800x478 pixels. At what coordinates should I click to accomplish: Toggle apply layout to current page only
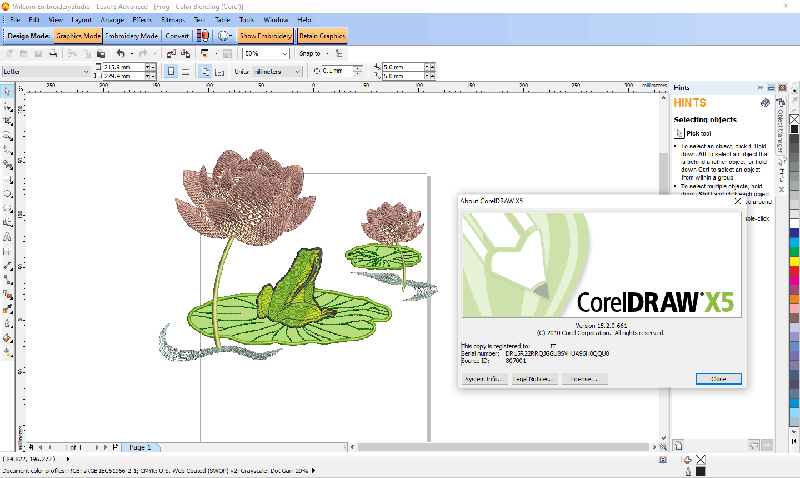219,72
